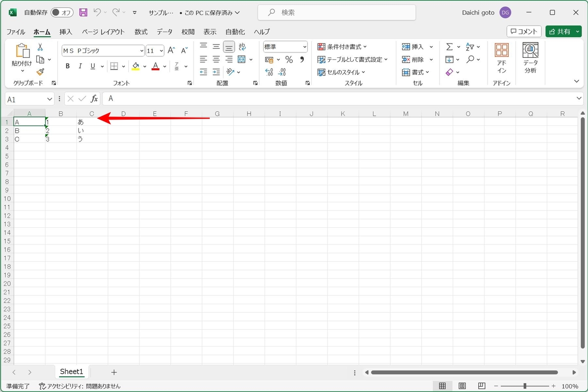Open the 書式 format cells dropdown

click(x=416, y=72)
